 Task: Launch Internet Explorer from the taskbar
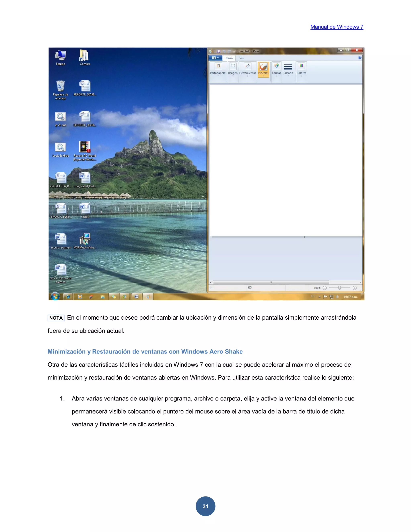click(68, 297)
